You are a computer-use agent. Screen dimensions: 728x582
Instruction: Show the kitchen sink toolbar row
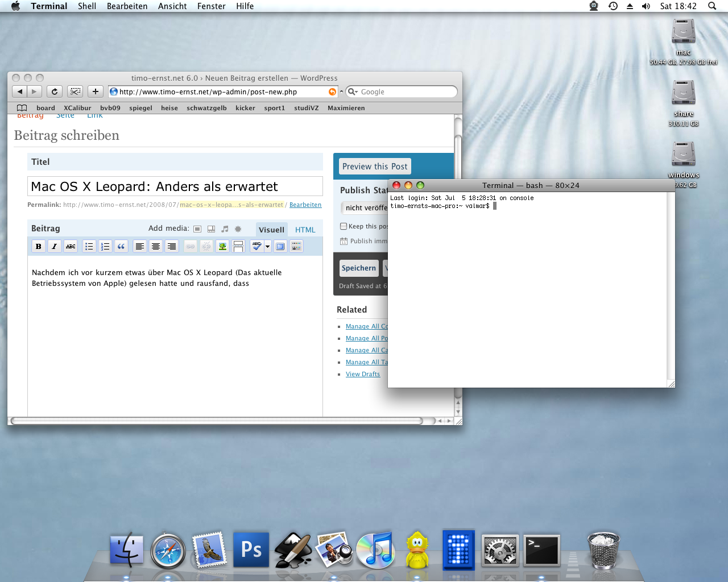(x=296, y=246)
